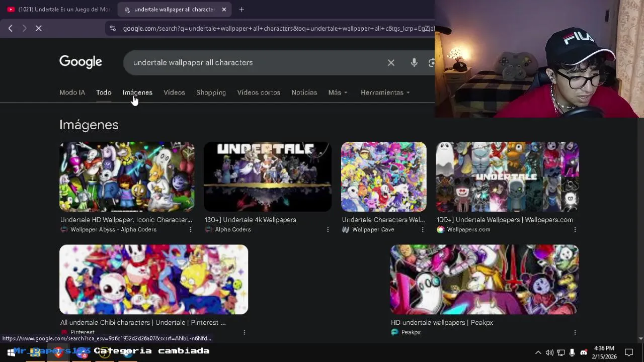
Task: Switch to the Shopping search tab
Action: 211,93
